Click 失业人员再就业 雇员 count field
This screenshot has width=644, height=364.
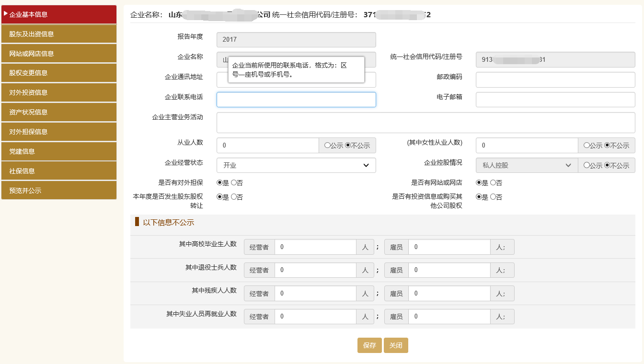pos(449,317)
